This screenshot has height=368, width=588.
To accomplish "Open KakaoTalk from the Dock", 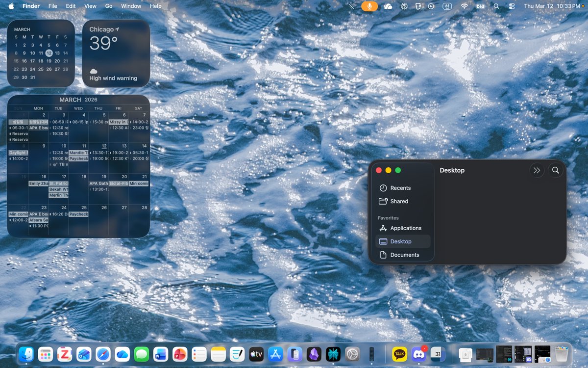I will click(400, 353).
